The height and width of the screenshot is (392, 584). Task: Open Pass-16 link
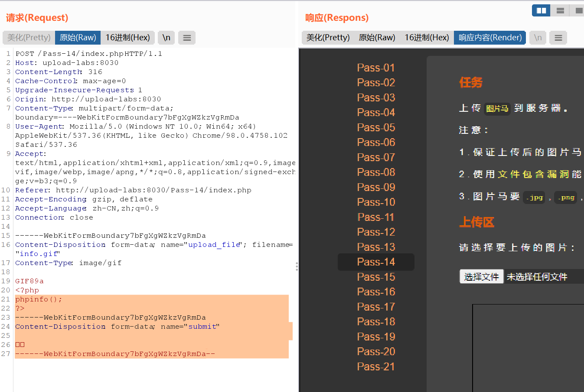[x=376, y=292]
